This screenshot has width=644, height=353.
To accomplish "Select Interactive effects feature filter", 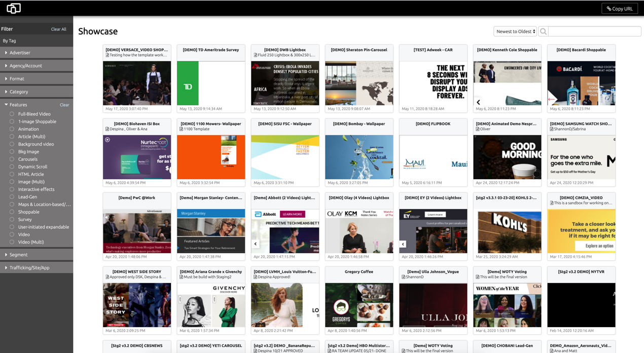I will point(12,189).
